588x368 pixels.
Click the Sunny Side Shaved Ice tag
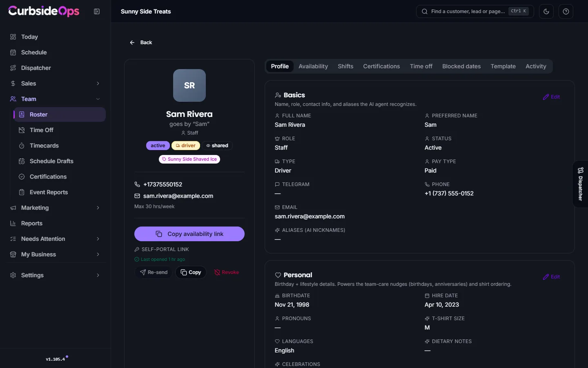189,159
